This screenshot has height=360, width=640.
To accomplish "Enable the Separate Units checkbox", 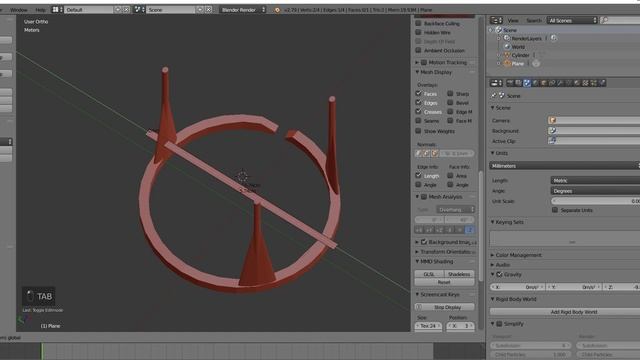I will 555,210.
